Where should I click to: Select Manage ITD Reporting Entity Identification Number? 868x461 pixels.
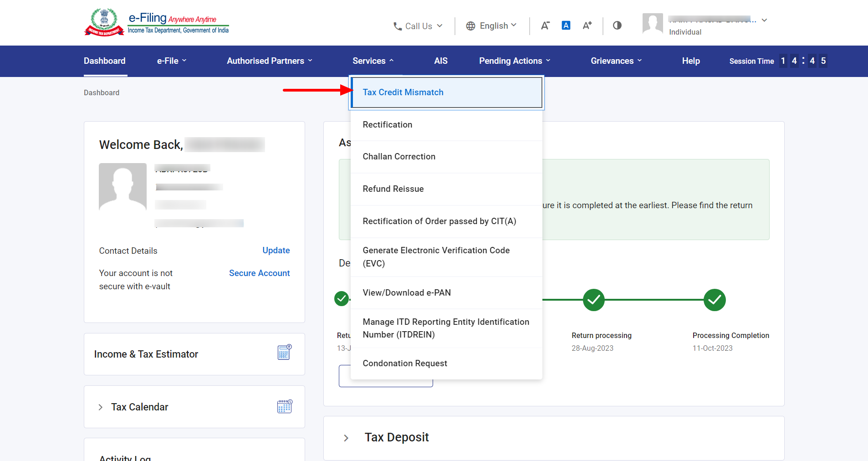(x=447, y=328)
